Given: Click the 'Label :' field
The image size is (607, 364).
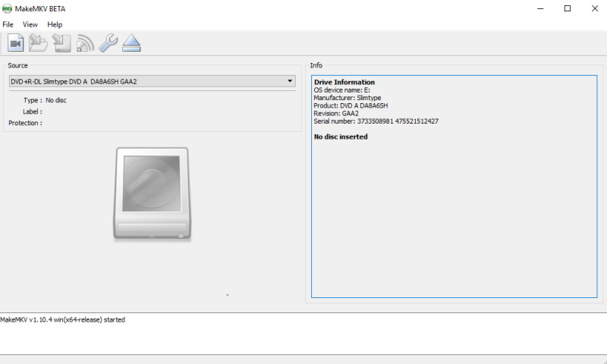Looking at the screenshot, I should pos(33,111).
